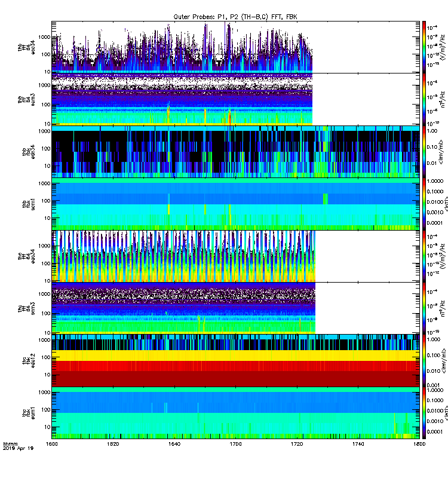Click the "1740" time axis label
448x478 pixels.
pos(358,444)
